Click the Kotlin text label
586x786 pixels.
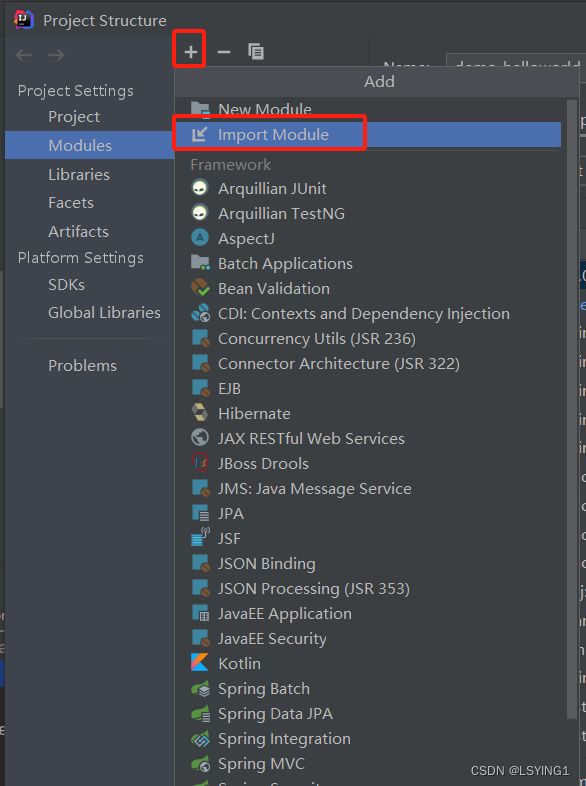click(x=239, y=664)
